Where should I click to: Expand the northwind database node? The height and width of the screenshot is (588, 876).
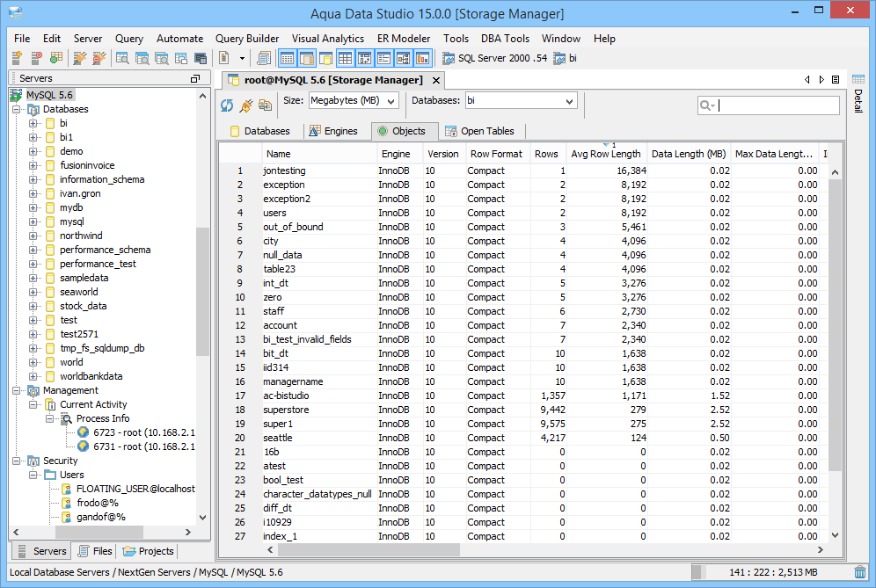[33, 236]
